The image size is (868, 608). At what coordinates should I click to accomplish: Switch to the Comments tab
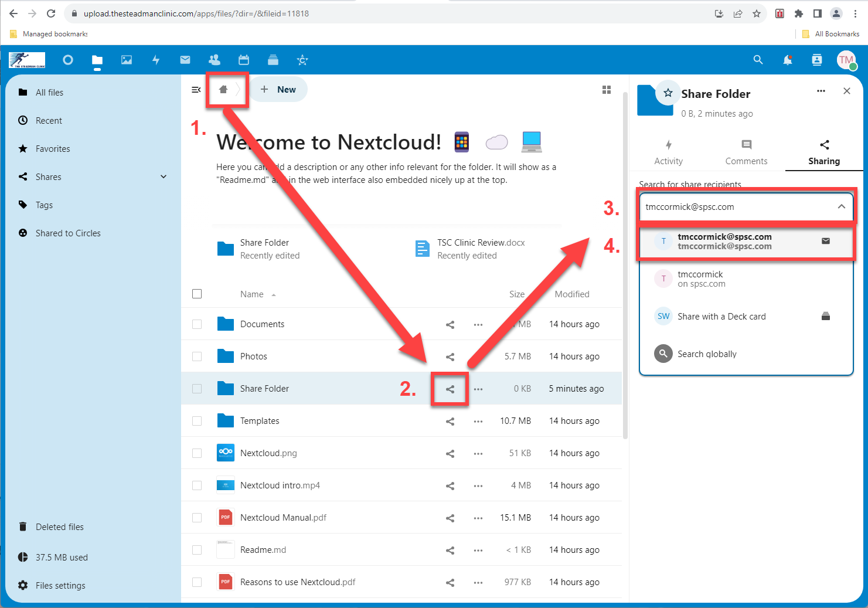pos(746,152)
